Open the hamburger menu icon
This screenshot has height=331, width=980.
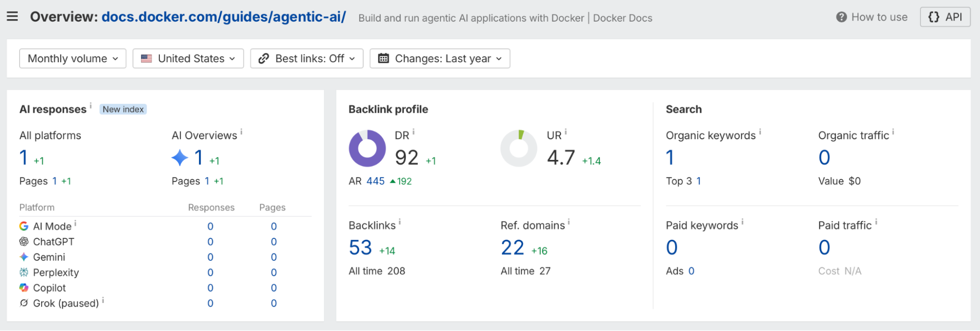point(12,17)
